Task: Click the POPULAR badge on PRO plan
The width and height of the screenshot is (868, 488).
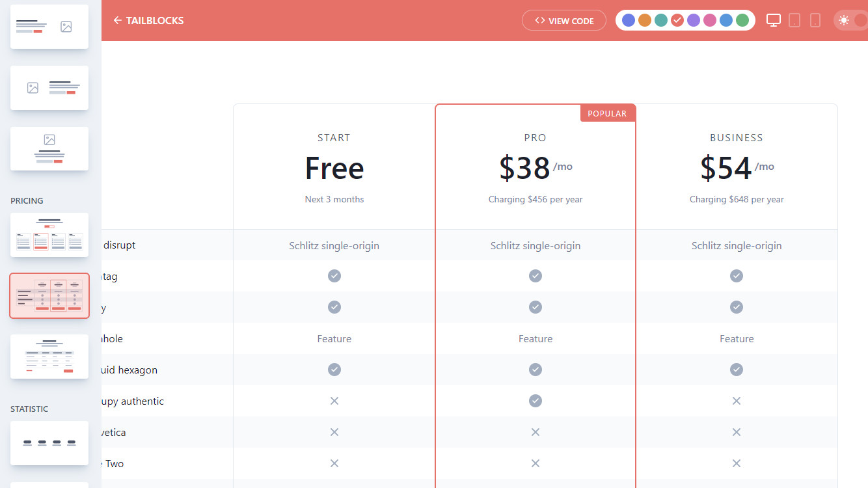Action: [x=607, y=113]
